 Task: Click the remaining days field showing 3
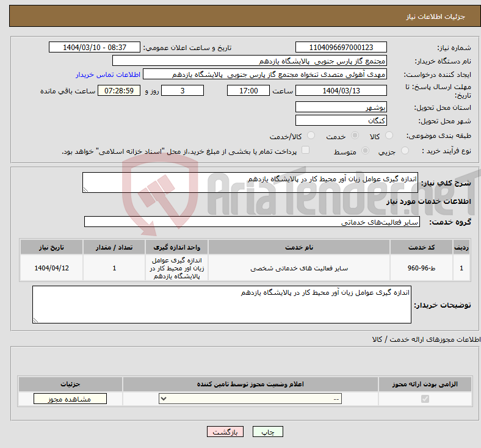point(183,90)
